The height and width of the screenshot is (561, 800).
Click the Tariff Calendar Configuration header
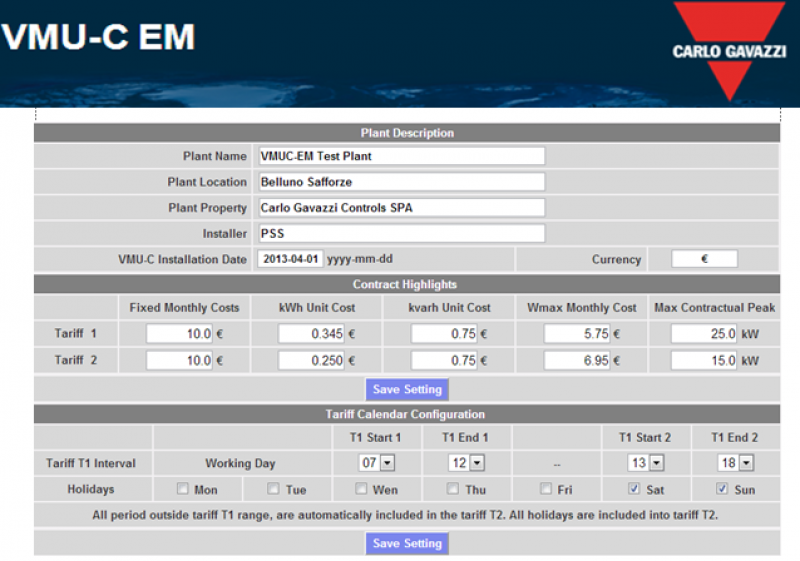pos(407,414)
